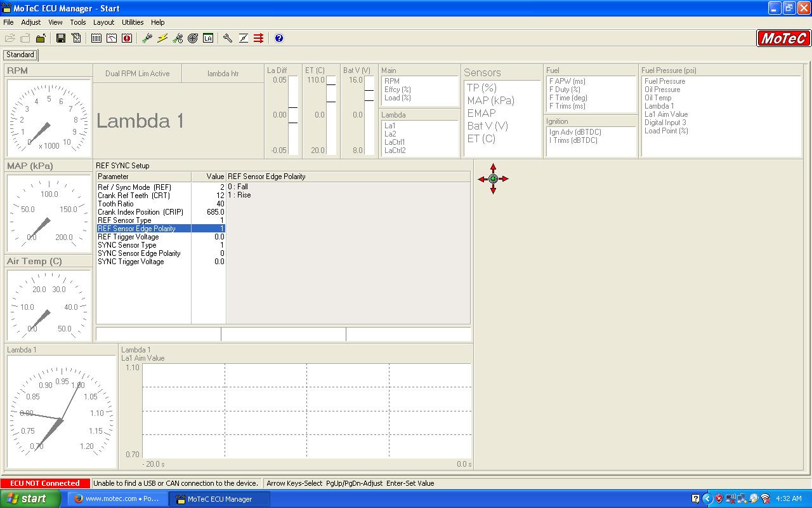
Task: Open the Adjust menu
Action: click(31, 22)
